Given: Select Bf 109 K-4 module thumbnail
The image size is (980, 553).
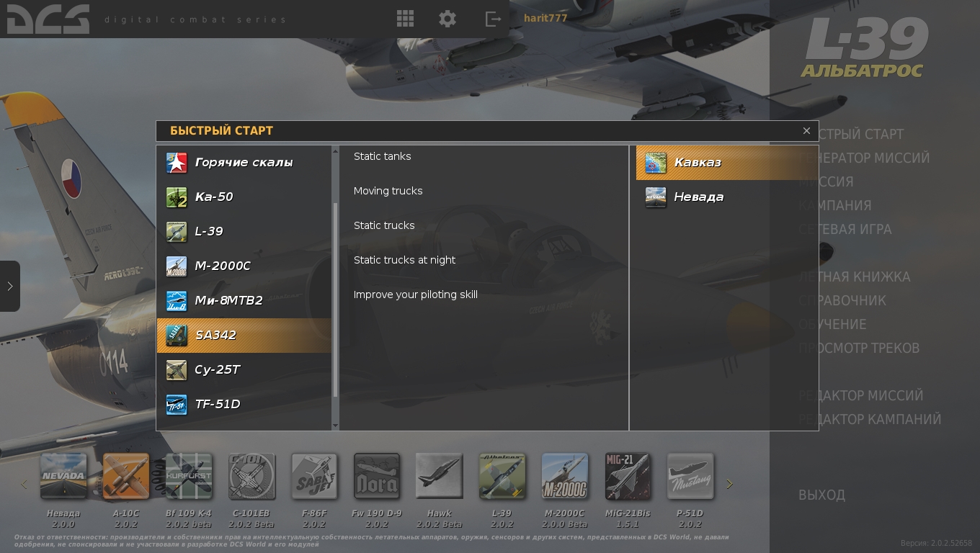Looking at the screenshot, I should [x=189, y=476].
